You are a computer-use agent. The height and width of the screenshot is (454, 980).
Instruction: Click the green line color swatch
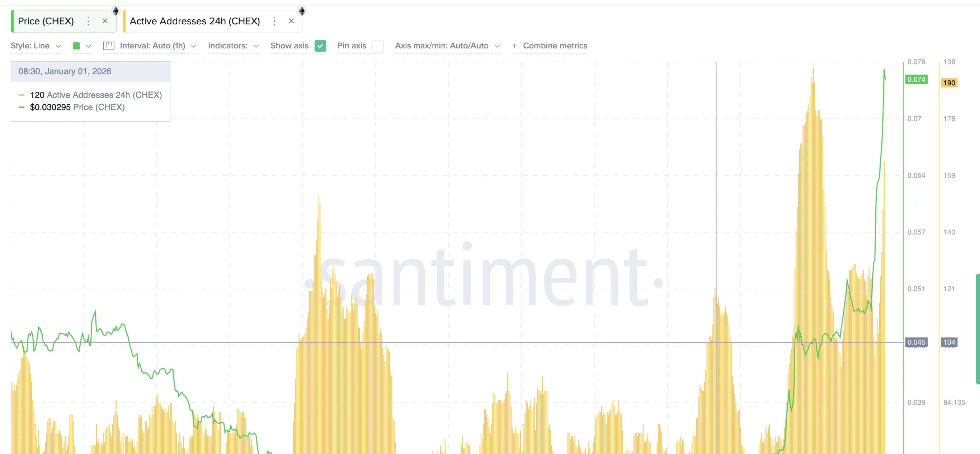click(x=76, y=46)
